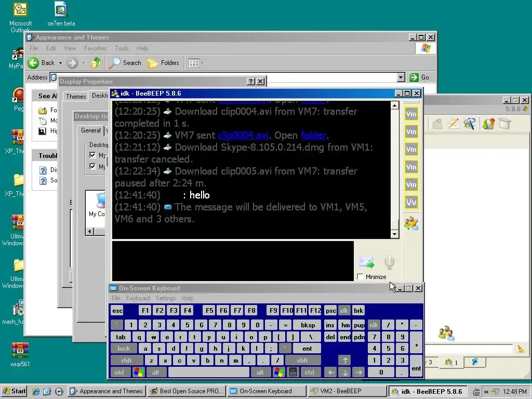Screen dimensions: 532x399
Task: Click the Back button in Explorer
Action: [x=42, y=63]
